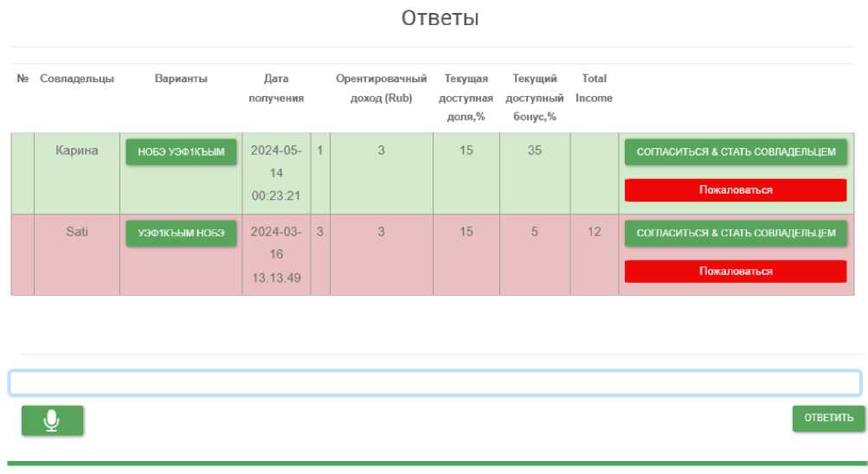Image resolution: width=868 pixels, height=474 pixels.
Task: Click the Дата получения column header
Action: (x=276, y=88)
